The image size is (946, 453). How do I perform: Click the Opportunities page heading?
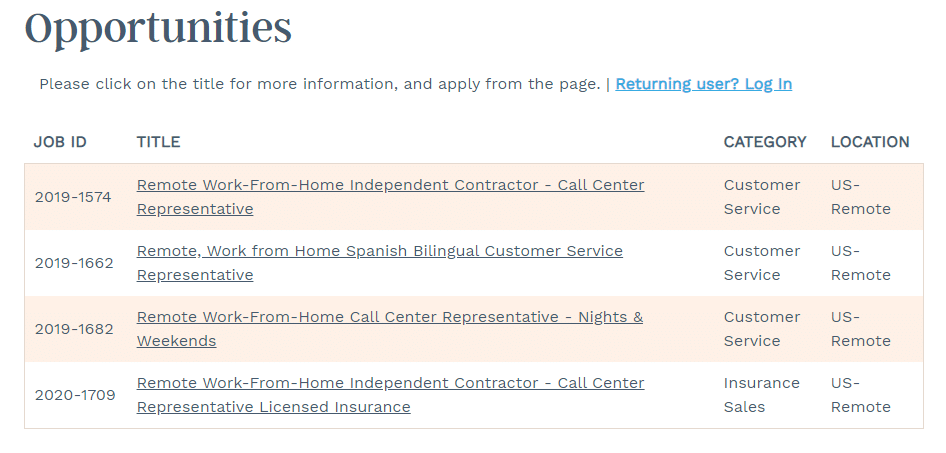coord(158,27)
